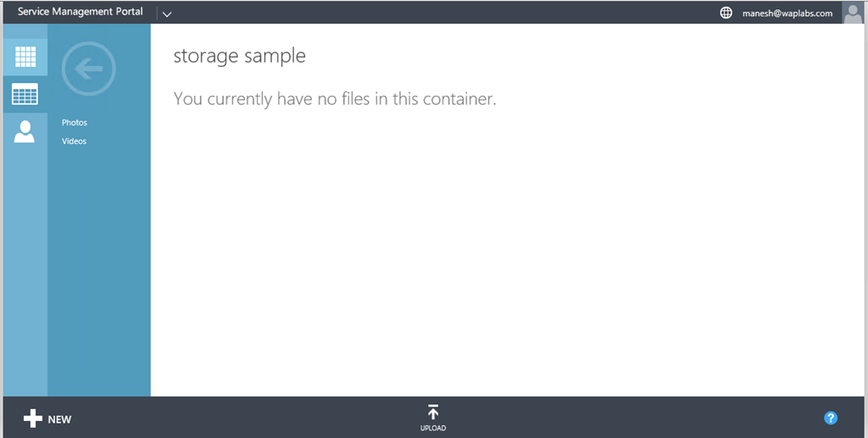Image resolution: width=868 pixels, height=438 pixels.
Task: Click the plus icon for New
Action: coord(32,419)
